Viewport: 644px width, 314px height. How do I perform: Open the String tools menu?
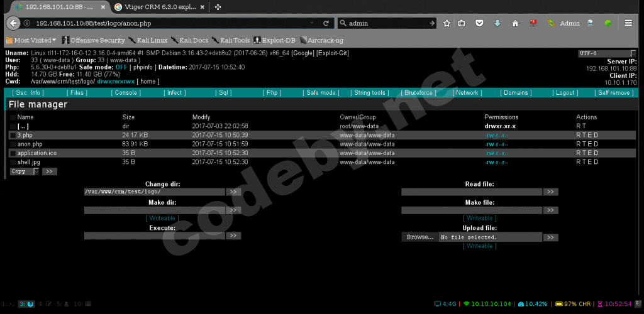370,93
